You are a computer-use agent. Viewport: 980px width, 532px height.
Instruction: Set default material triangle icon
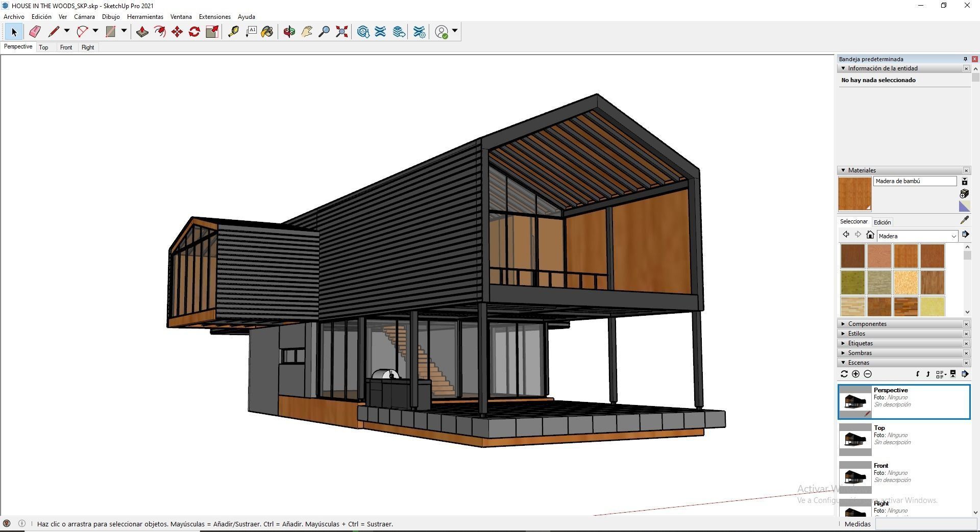(964, 206)
